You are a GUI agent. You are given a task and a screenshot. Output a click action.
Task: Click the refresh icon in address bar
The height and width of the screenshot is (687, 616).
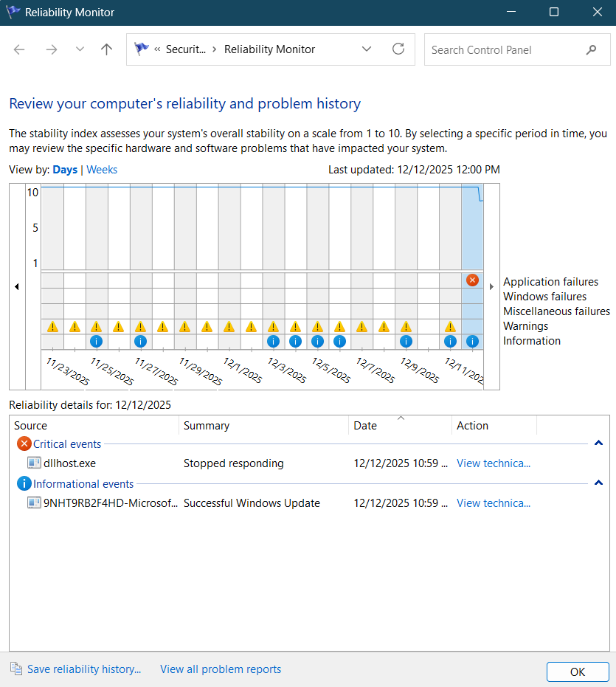[x=398, y=49]
